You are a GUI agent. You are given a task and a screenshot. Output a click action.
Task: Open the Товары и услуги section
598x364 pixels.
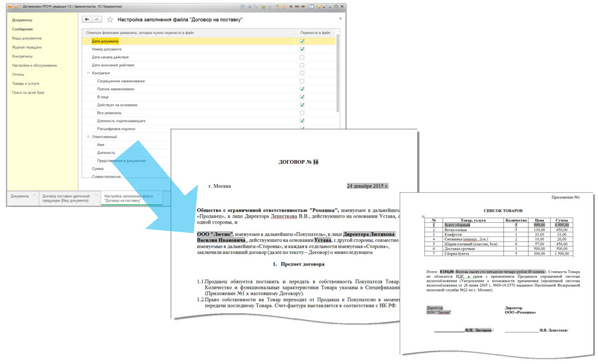click(x=25, y=84)
